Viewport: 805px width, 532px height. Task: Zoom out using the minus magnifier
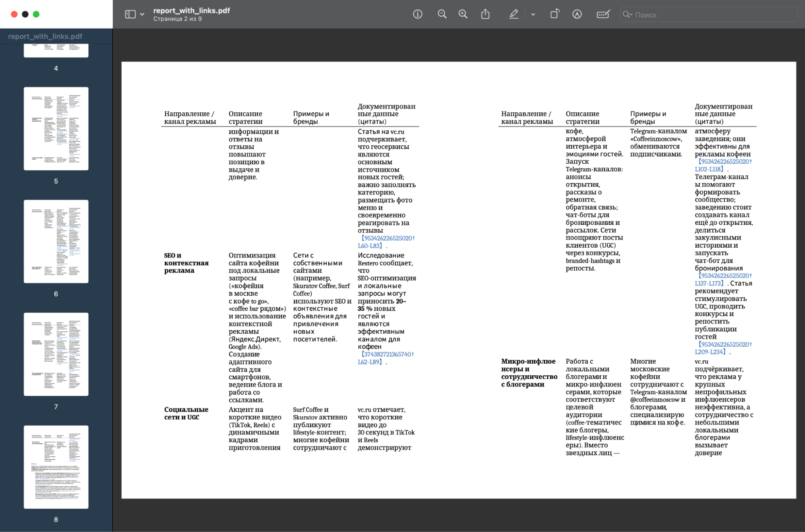(442, 14)
